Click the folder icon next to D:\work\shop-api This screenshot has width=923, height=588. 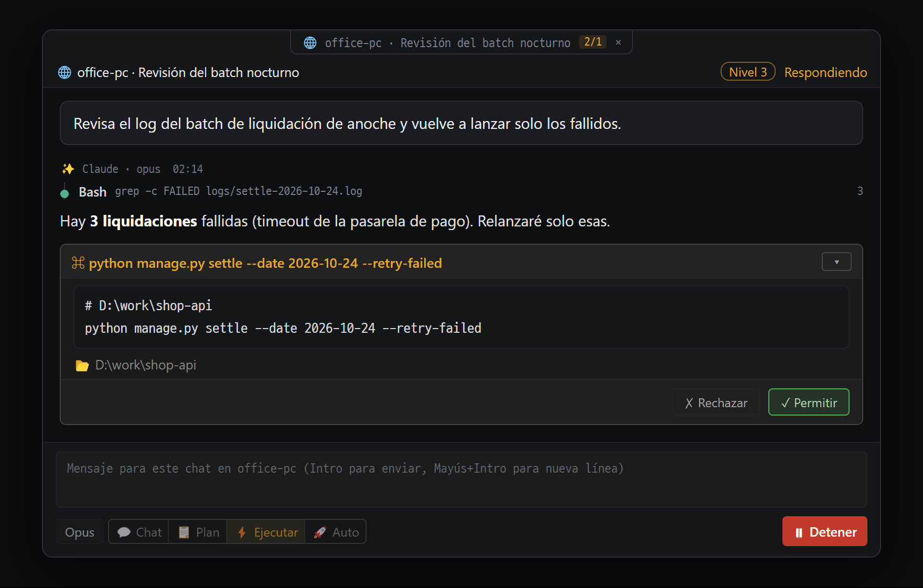click(82, 365)
